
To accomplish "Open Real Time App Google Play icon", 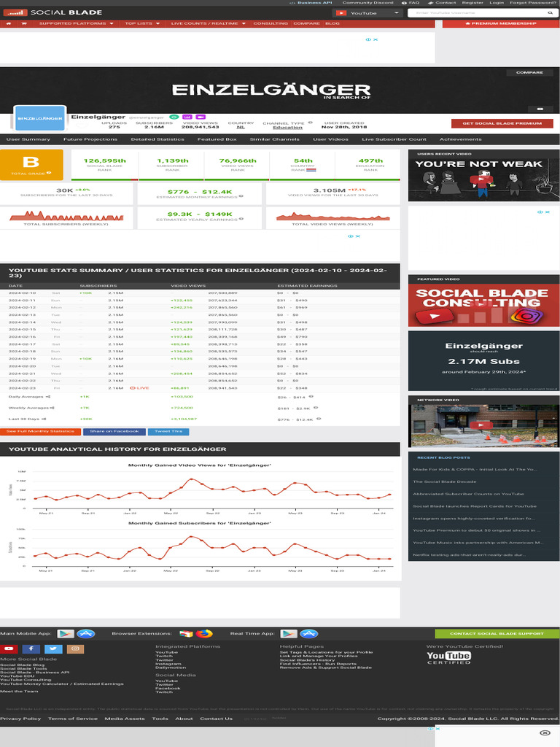I will click(289, 634).
